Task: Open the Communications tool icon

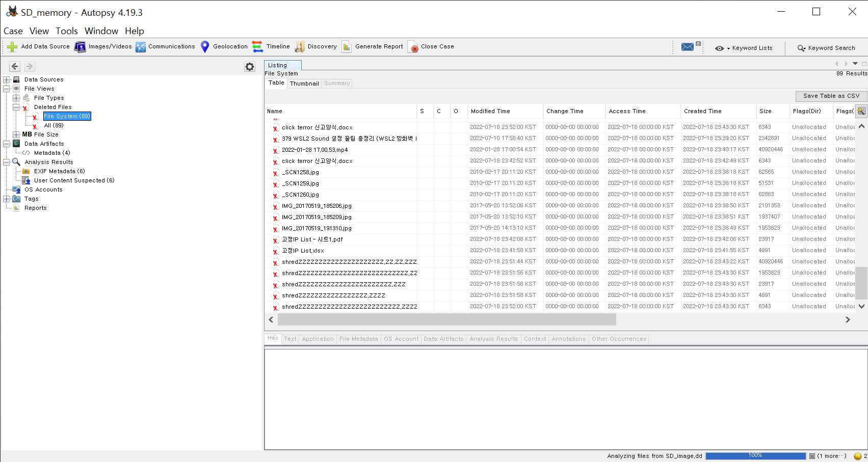Action: [141, 47]
